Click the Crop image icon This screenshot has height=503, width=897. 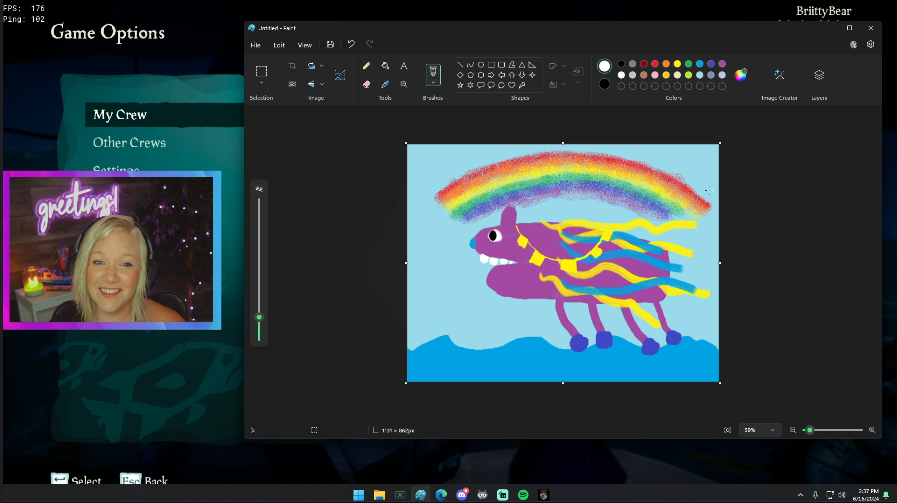(292, 66)
